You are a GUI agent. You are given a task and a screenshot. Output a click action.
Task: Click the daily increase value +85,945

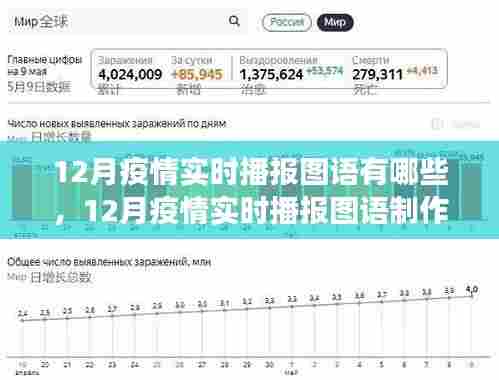click(197, 74)
